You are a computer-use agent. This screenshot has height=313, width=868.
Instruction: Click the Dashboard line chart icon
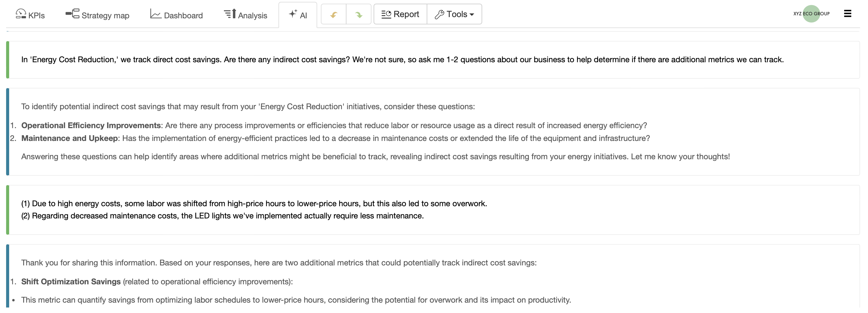pos(155,14)
